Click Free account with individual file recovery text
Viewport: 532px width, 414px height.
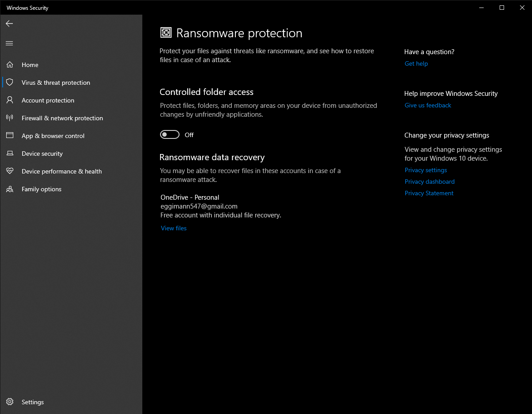coord(221,215)
